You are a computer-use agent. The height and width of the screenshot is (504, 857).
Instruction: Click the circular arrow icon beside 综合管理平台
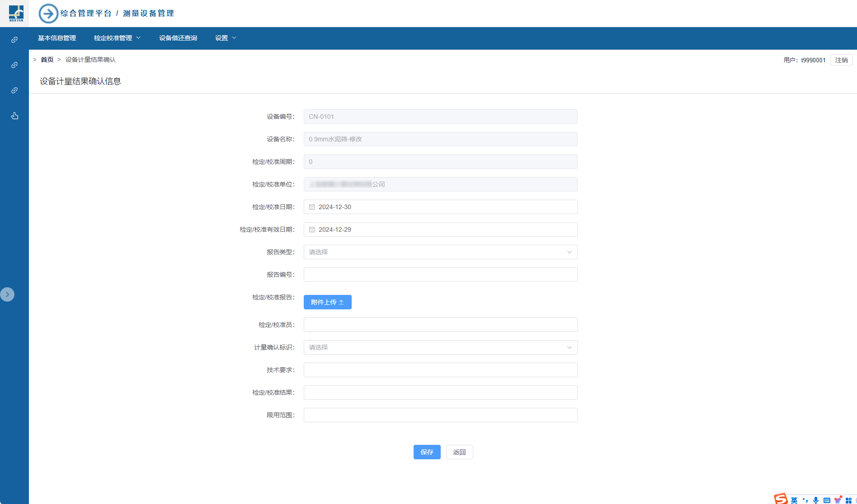pos(48,14)
